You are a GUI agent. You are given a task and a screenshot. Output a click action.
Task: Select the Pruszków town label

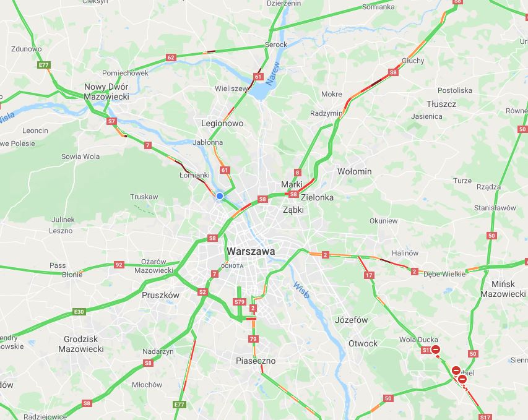coord(160,295)
